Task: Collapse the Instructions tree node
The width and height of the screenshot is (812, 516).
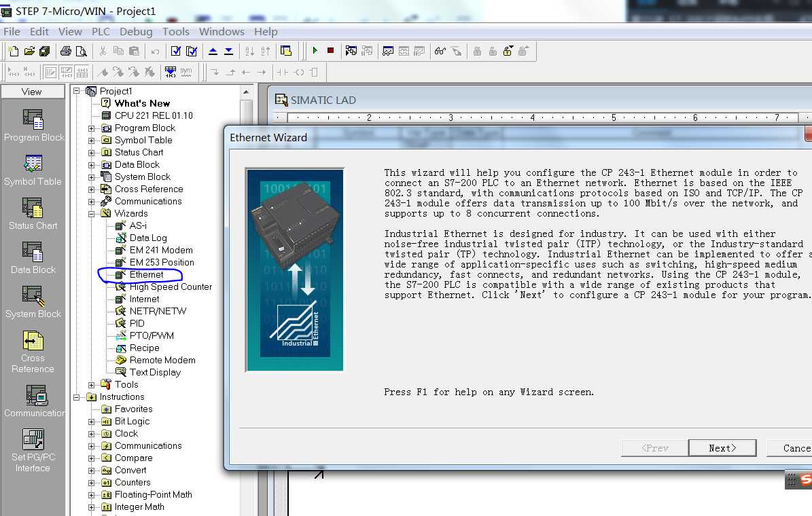Action: [x=76, y=397]
